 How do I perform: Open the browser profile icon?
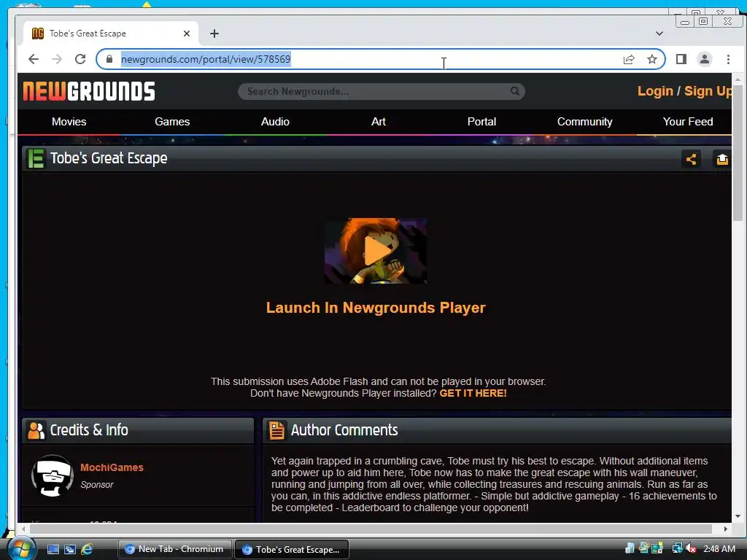[705, 59]
